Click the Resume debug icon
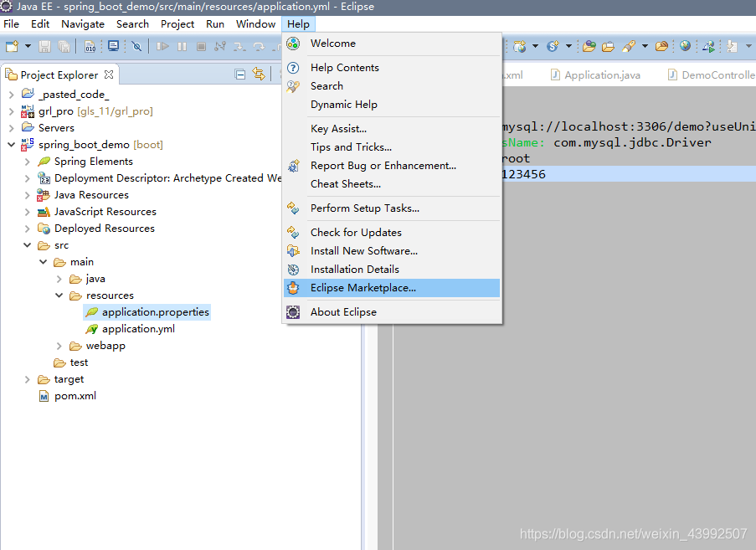Image resolution: width=756 pixels, height=550 pixels. pos(163,46)
